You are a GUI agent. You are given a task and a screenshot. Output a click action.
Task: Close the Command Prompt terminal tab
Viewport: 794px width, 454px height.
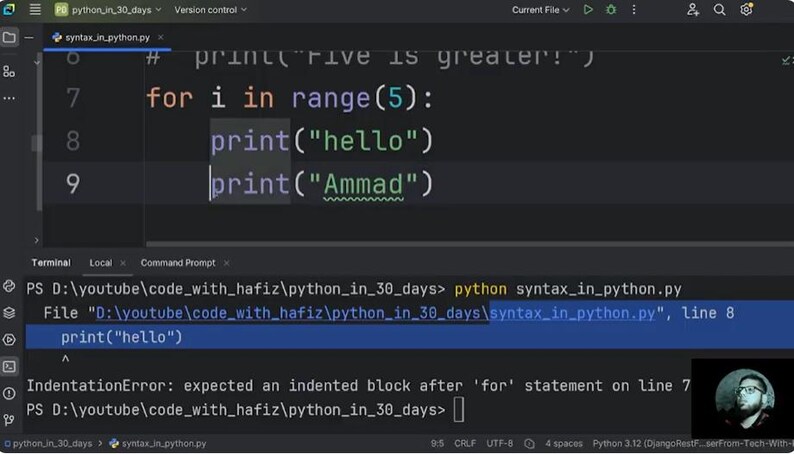226,263
